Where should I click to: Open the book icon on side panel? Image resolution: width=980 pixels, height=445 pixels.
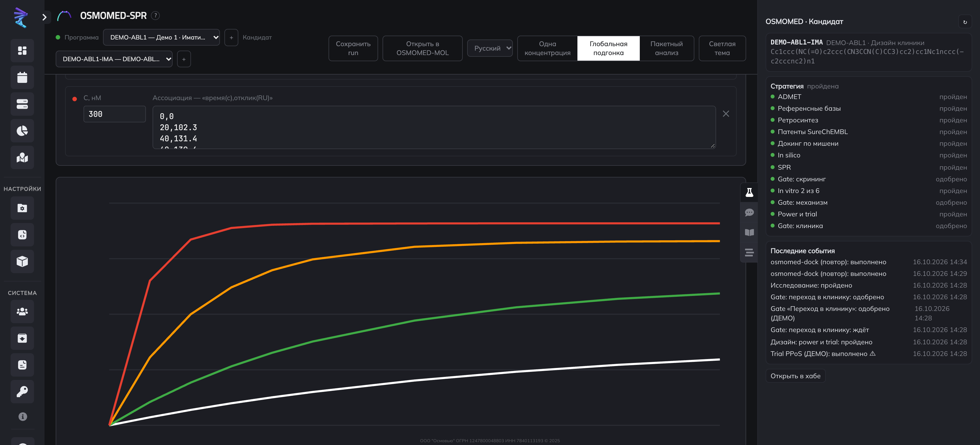[x=749, y=233]
